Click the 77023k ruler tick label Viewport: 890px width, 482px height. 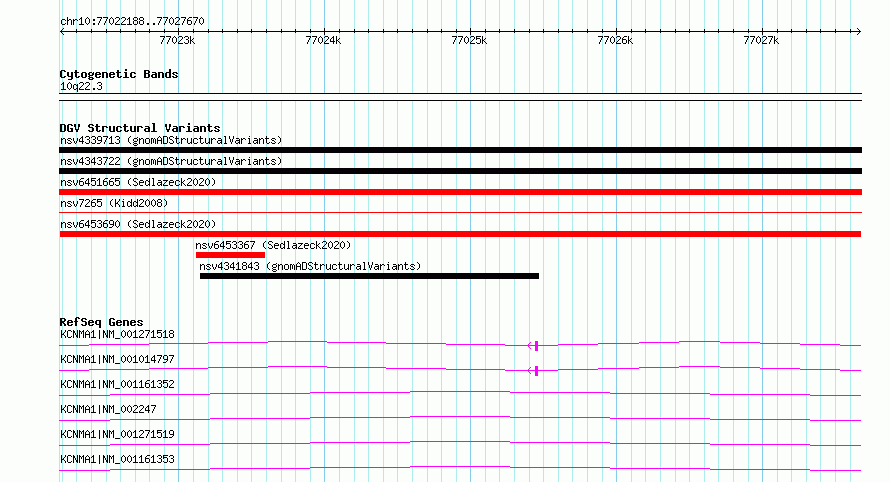tap(177, 40)
